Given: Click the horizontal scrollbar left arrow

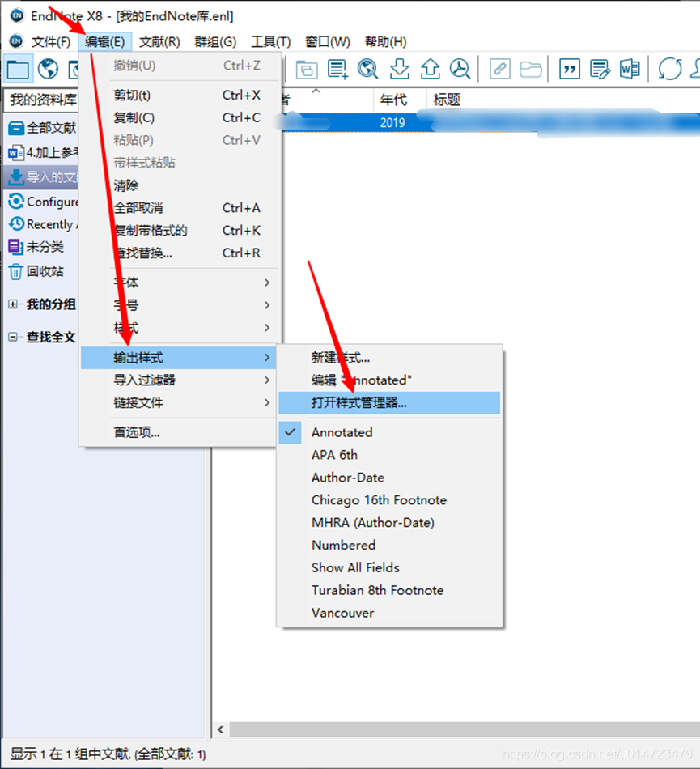Looking at the screenshot, I should 221,729.
